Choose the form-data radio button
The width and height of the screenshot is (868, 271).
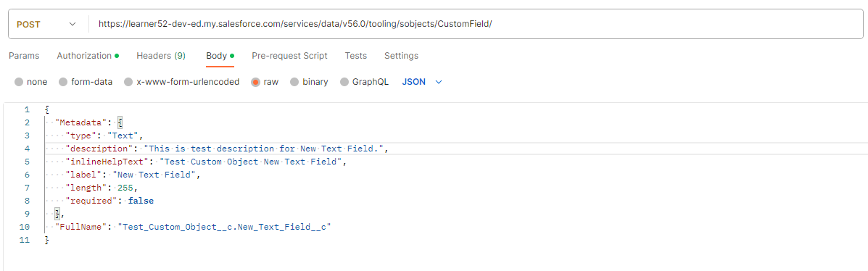pyautogui.click(x=86, y=82)
